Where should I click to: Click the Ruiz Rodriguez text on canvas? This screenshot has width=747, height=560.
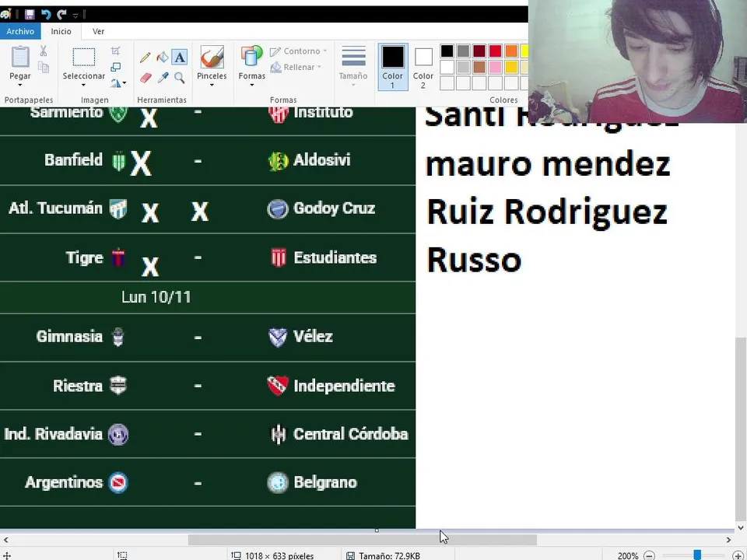point(547,212)
